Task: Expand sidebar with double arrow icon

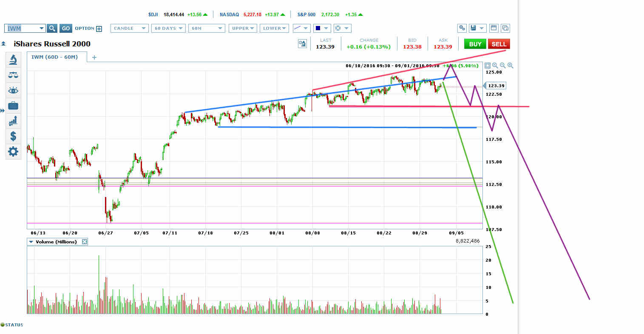Action: 3,111
